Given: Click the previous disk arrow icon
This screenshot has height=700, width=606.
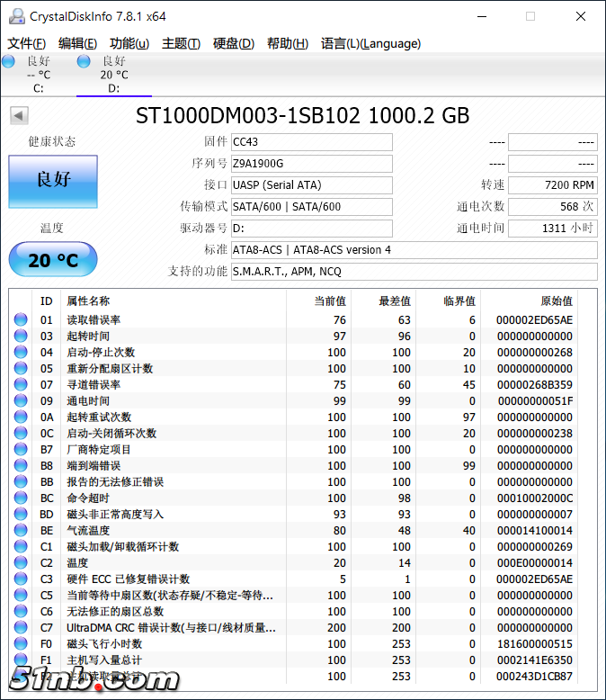Looking at the screenshot, I should tap(19, 115).
